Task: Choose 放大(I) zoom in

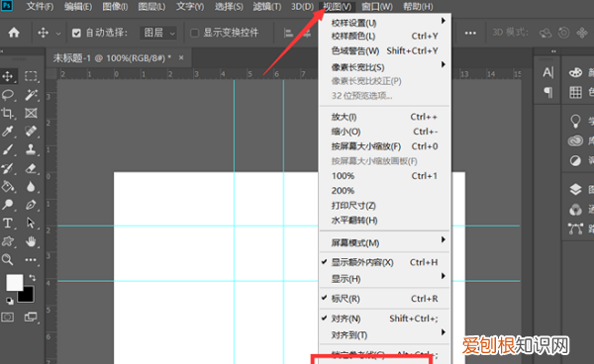Action: (x=384, y=117)
